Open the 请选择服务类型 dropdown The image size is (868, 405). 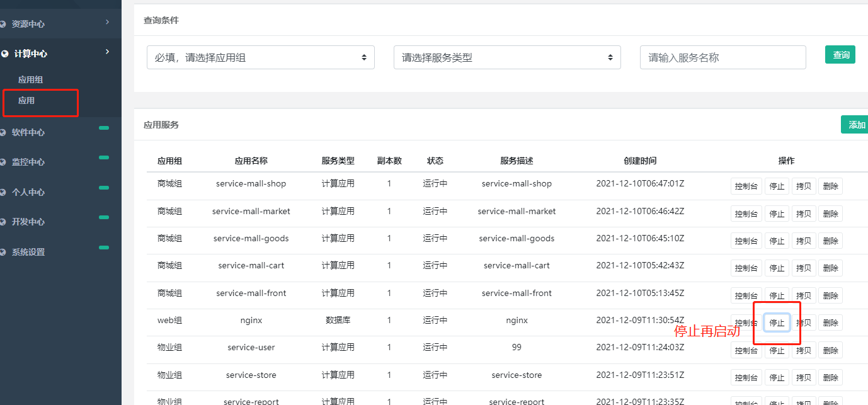[507, 57]
